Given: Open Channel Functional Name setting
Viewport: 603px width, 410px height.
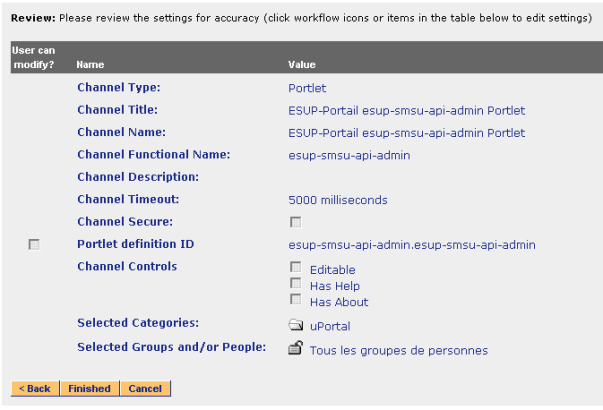Looking at the screenshot, I should click(x=154, y=154).
